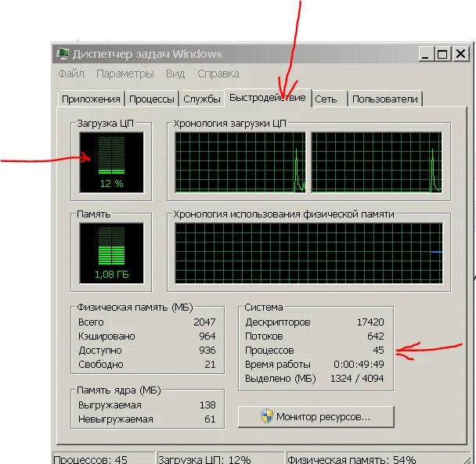Click the Дескрипторов label
The image size is (476, 464).
278,322
